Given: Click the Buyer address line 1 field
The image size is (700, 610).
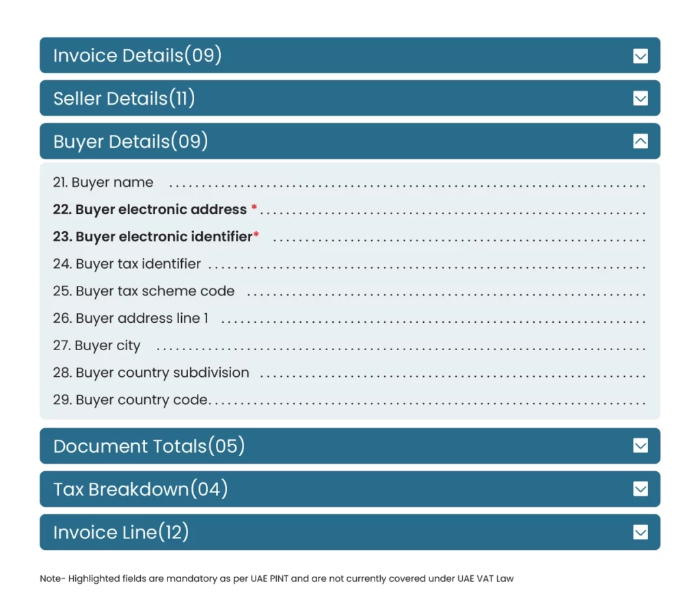Looking at the screenshot, I should tap(131, 318).
